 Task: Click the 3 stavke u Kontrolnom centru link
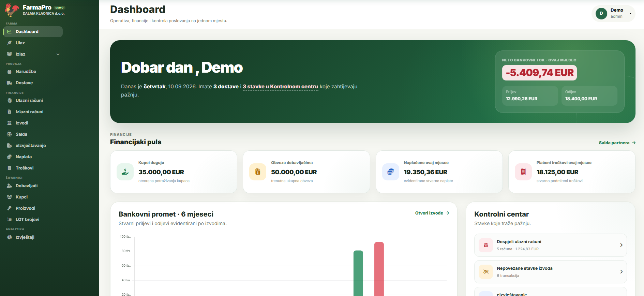tap(281, 87)
